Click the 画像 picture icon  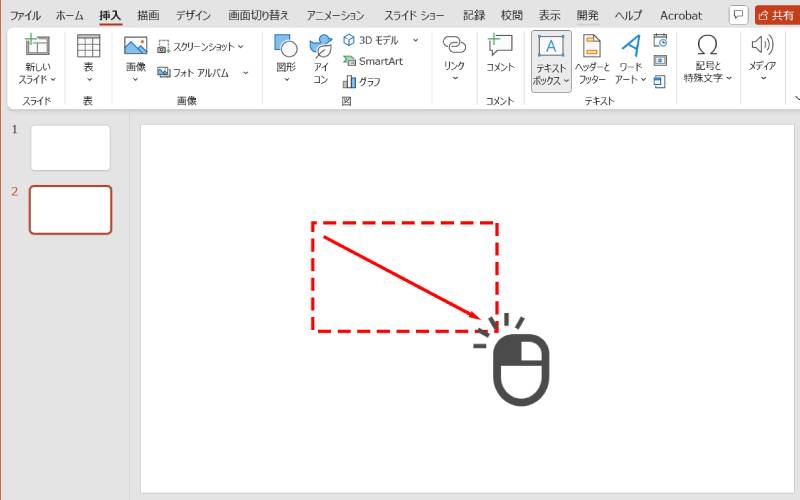136,46
